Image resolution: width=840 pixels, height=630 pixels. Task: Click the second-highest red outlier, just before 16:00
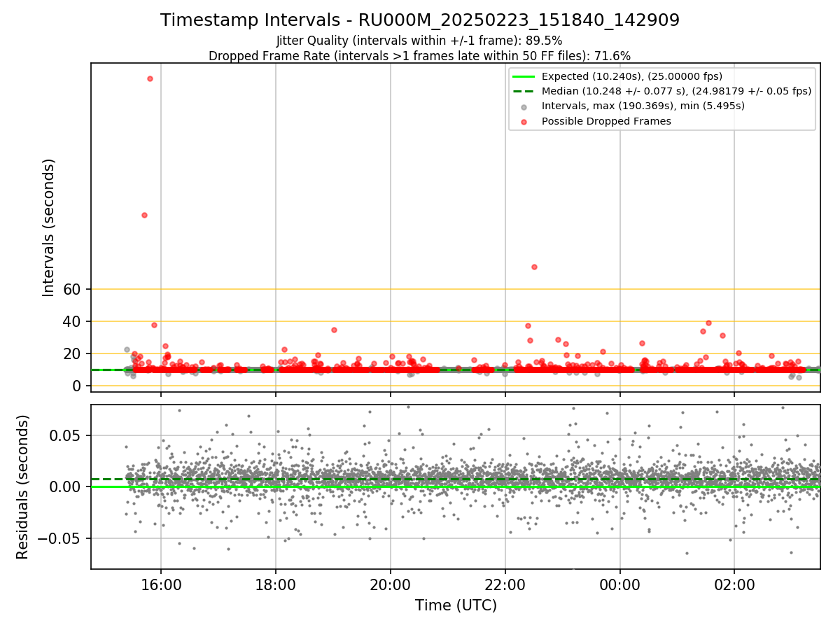pos(144,215)
